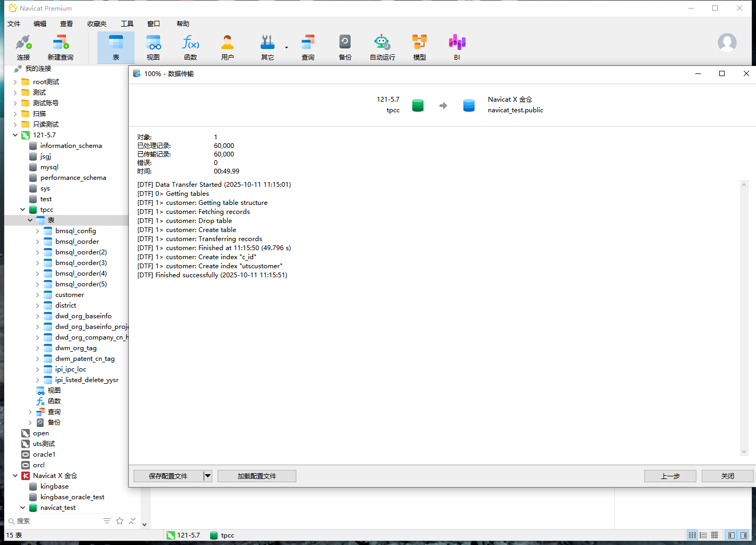Click the filter icon in search bar
This screenshot has height=545, width=756.
(107, 521)
